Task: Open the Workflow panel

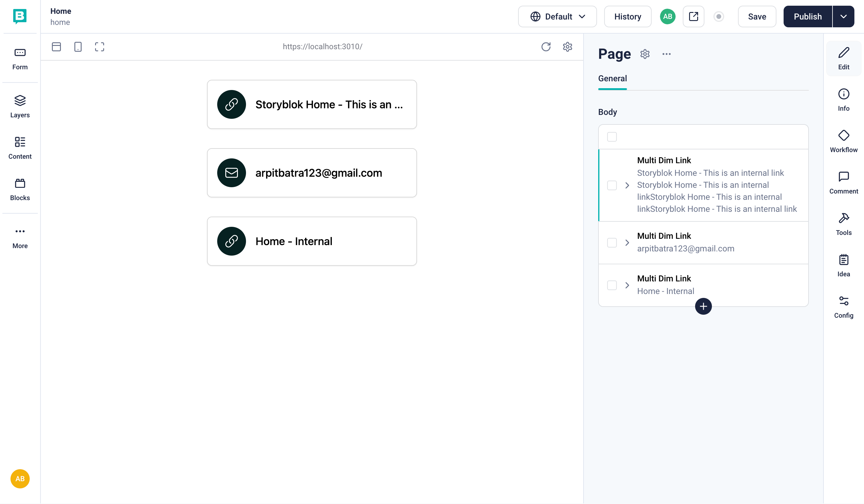Action: tap(843, 141)
